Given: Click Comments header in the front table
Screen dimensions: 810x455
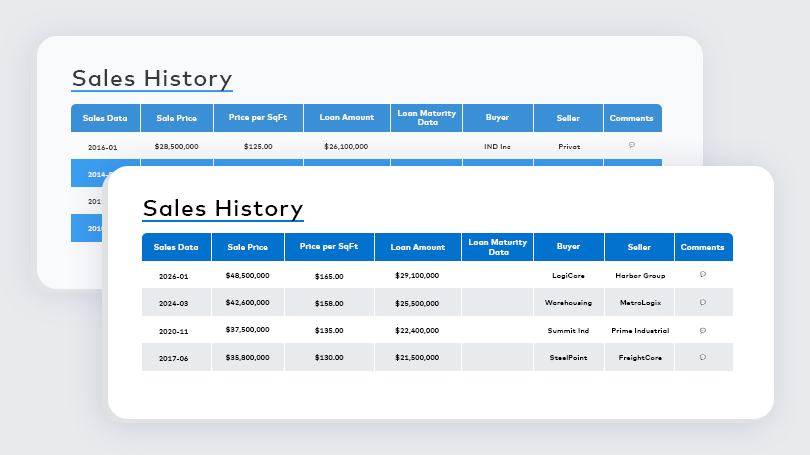Looking at the screenshot, I should [703, 247].
